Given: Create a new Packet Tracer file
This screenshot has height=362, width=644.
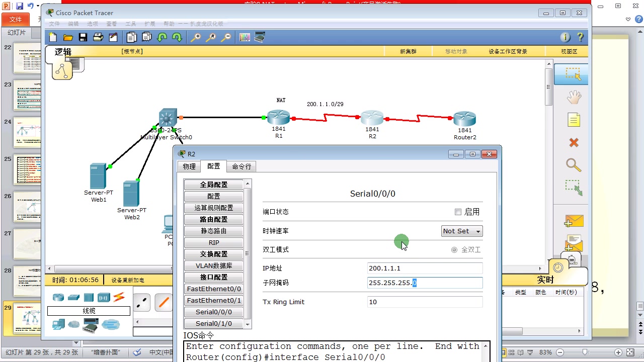Looking at the screenshot, I should [53, 37].
